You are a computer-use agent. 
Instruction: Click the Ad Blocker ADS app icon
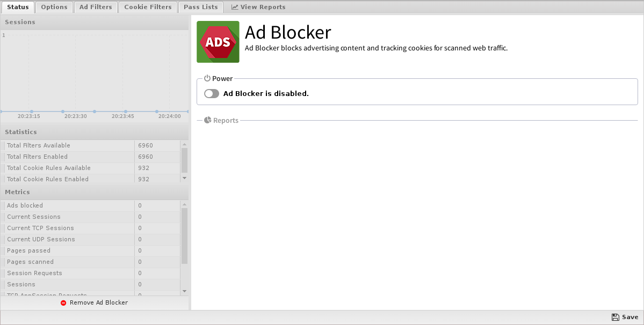pyautogui.click(x=218, y=42)
